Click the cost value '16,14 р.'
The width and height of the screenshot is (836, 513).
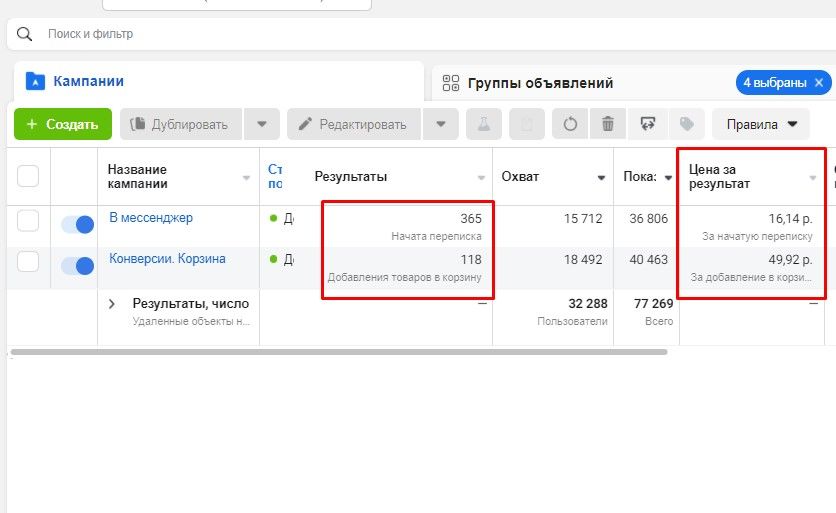[790, 219]
